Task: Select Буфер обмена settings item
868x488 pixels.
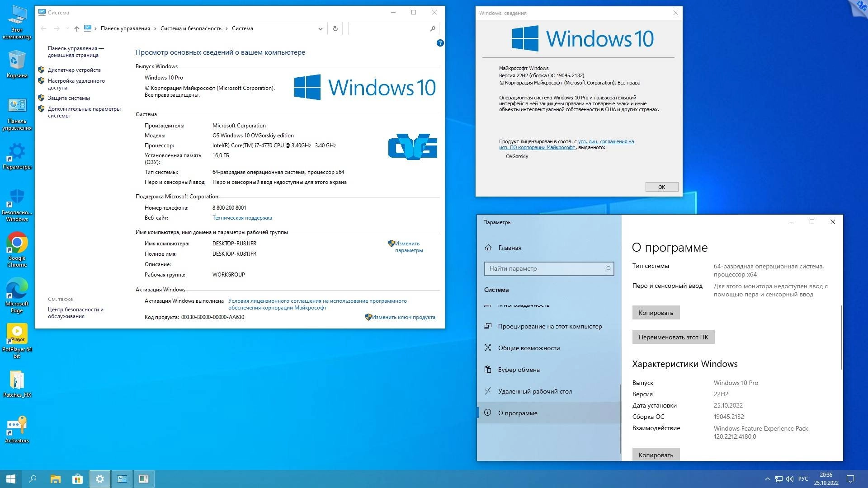Action: tap(549, 370)
